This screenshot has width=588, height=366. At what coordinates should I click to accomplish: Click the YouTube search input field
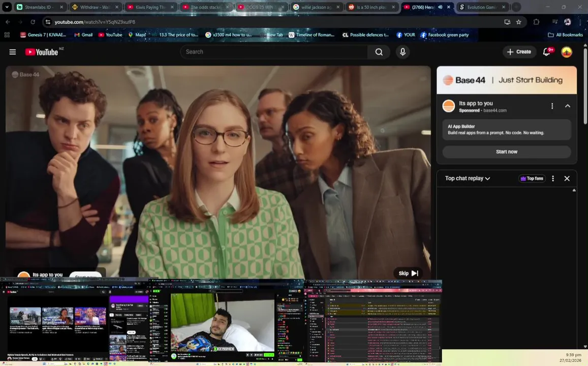pos(274,52)
